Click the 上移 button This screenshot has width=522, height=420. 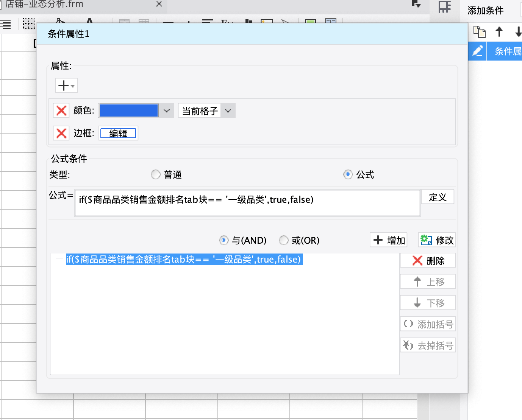(428, 282)
